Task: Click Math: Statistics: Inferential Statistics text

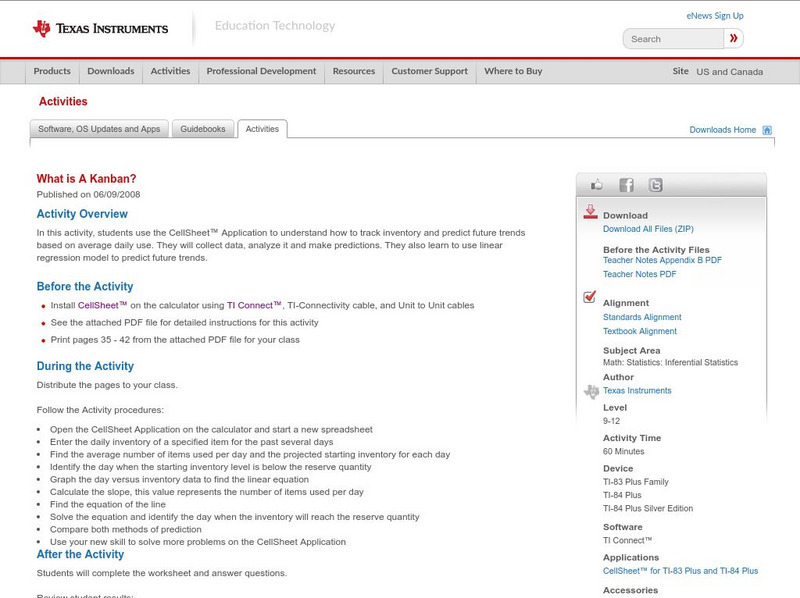Action: (x=670, y=363)
